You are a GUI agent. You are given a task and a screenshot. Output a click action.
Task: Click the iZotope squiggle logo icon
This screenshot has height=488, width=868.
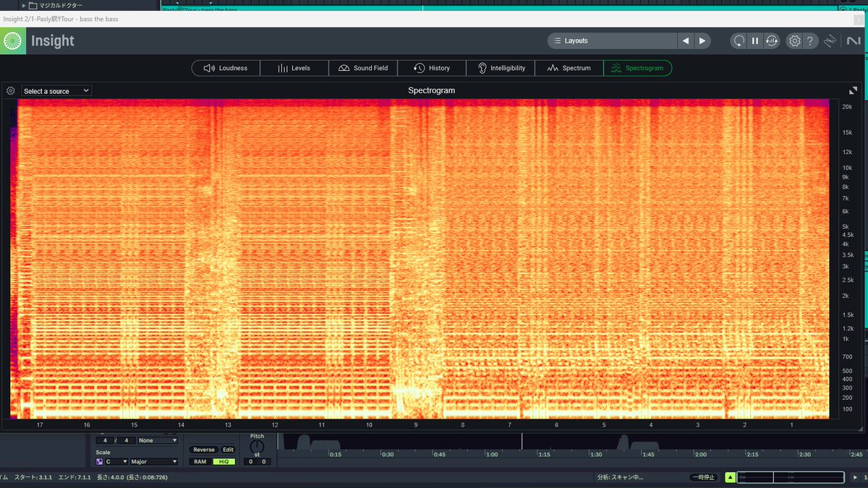(x=830, y=41)
